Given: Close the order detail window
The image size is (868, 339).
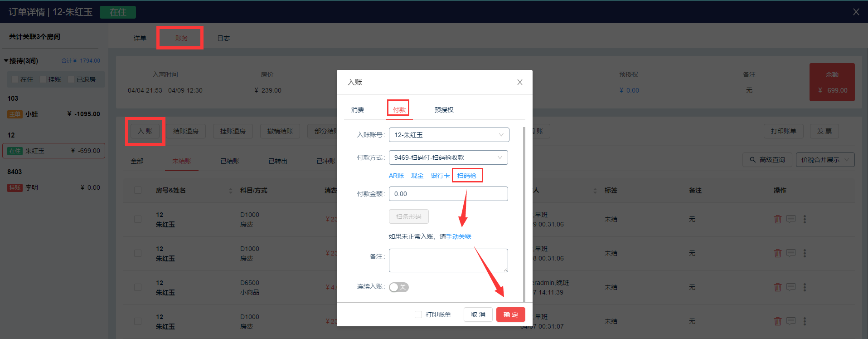Looking at the screenshot, I should (856, 12).
